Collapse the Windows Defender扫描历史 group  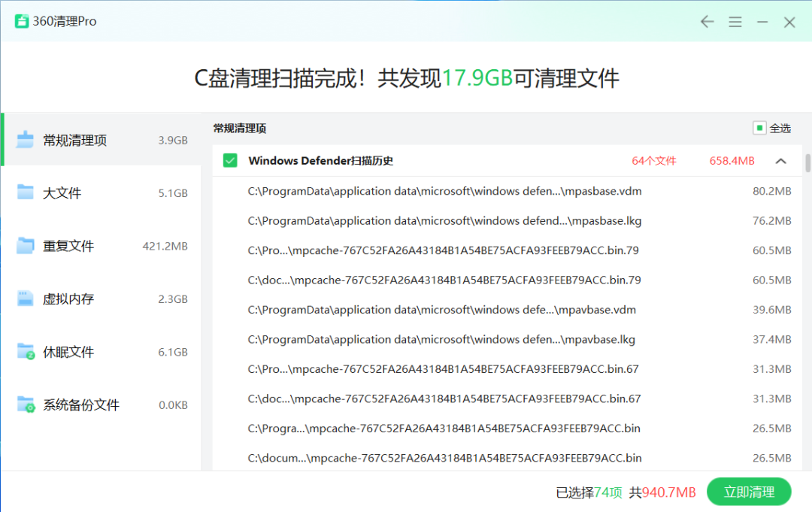(x=781, y=161)
